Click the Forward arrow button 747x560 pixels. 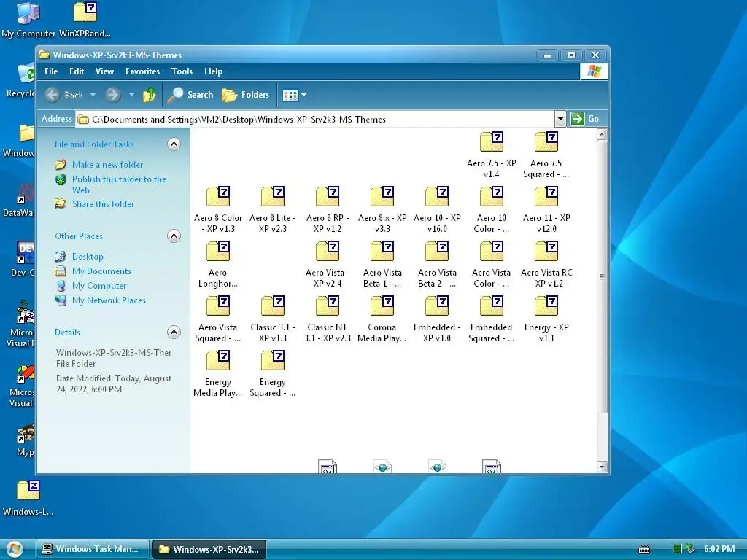113,95
